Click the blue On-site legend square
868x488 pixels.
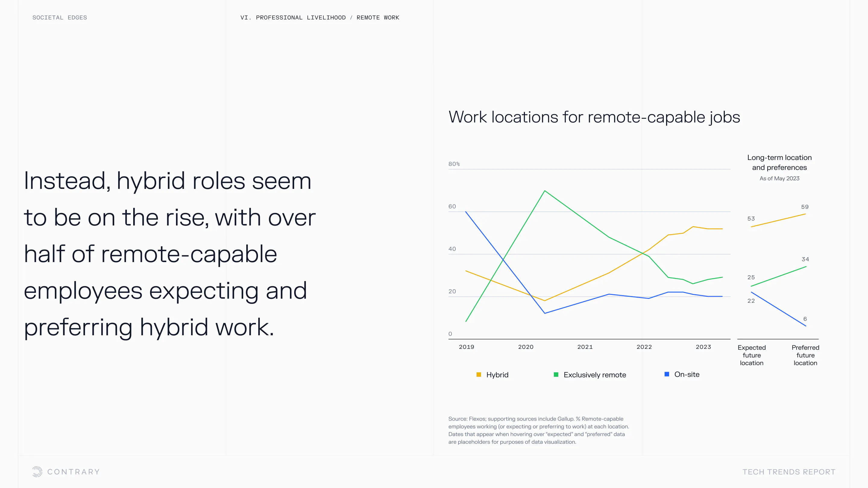coord(666,374)
